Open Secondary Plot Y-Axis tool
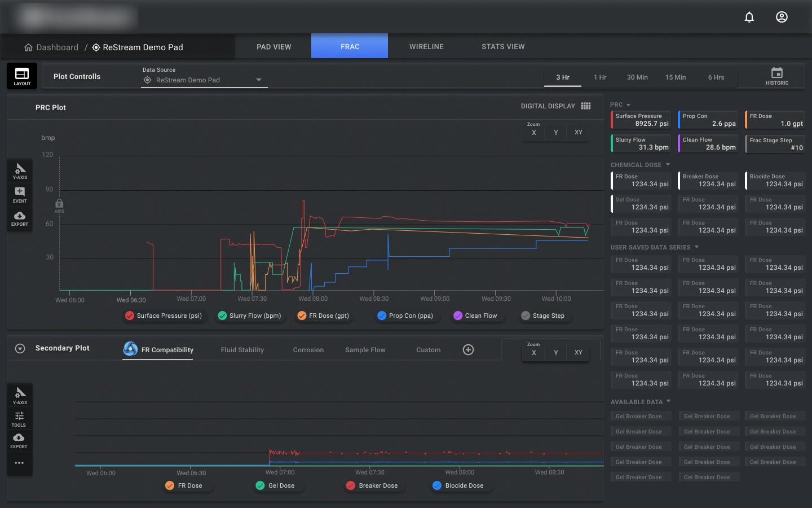This screenshot has width=812, height=508. point(20,395)
